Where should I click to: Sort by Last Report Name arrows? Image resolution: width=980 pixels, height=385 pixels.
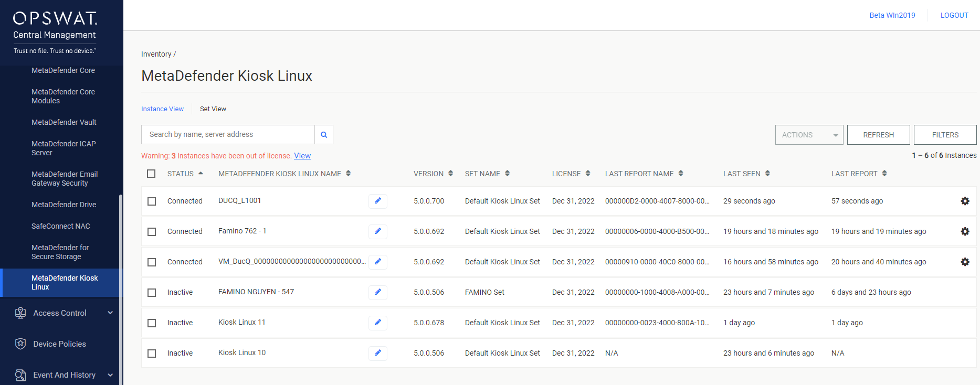click(x=681, y=174)
